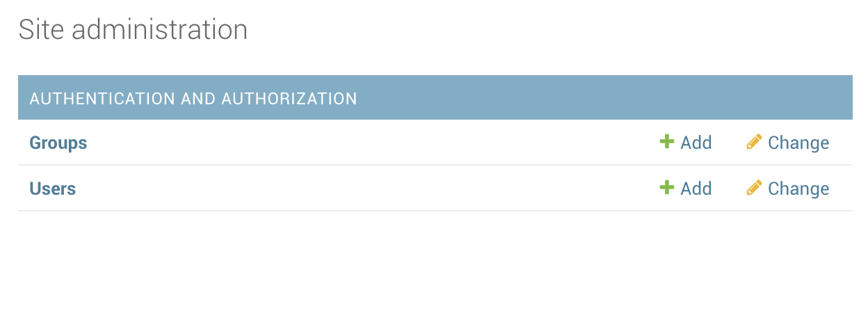Click the word AUTHORIZATION in the section header

(289, 98)
